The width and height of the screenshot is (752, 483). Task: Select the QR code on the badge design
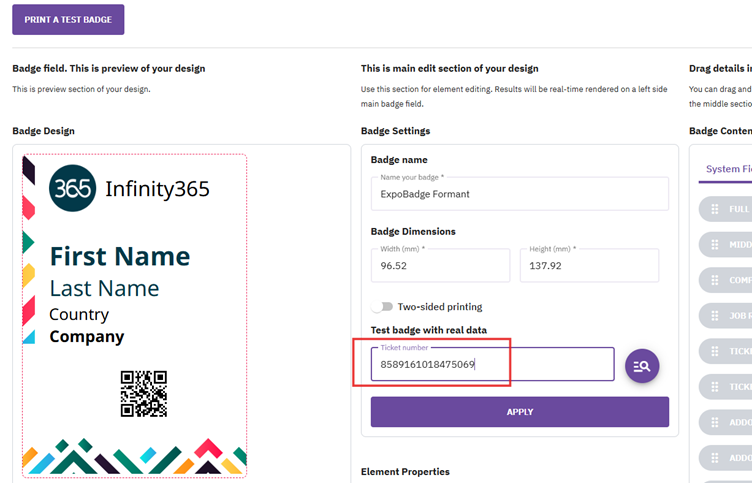point(143,393)
